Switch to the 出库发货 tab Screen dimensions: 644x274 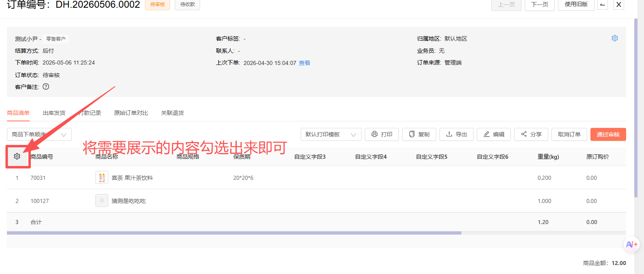pos(54,113)
